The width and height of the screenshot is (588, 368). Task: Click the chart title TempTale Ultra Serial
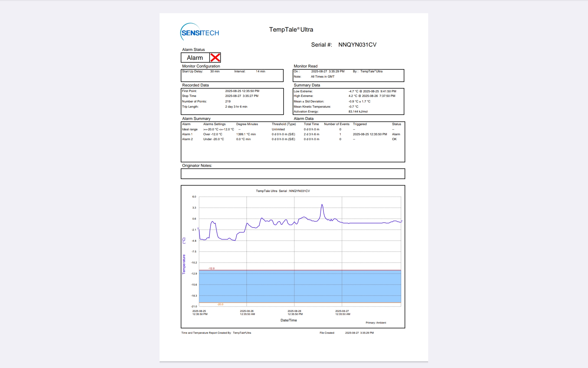pos(283,191)
